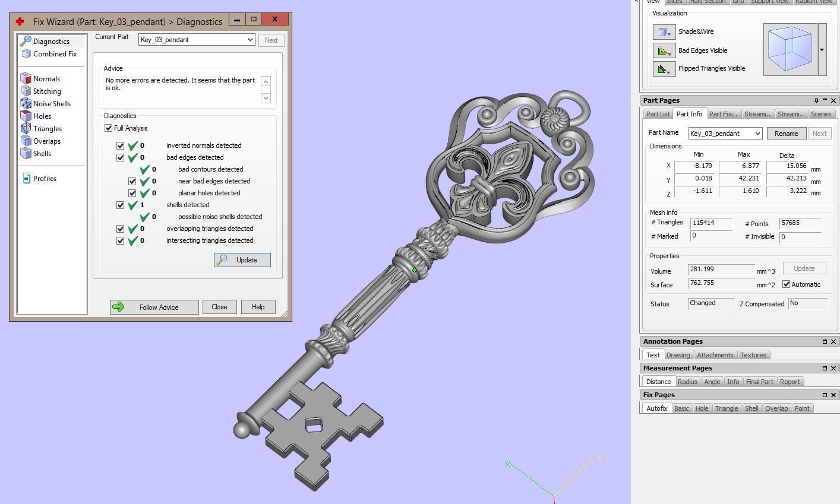Disable the Automatic properties checkbox

[787, 284]
